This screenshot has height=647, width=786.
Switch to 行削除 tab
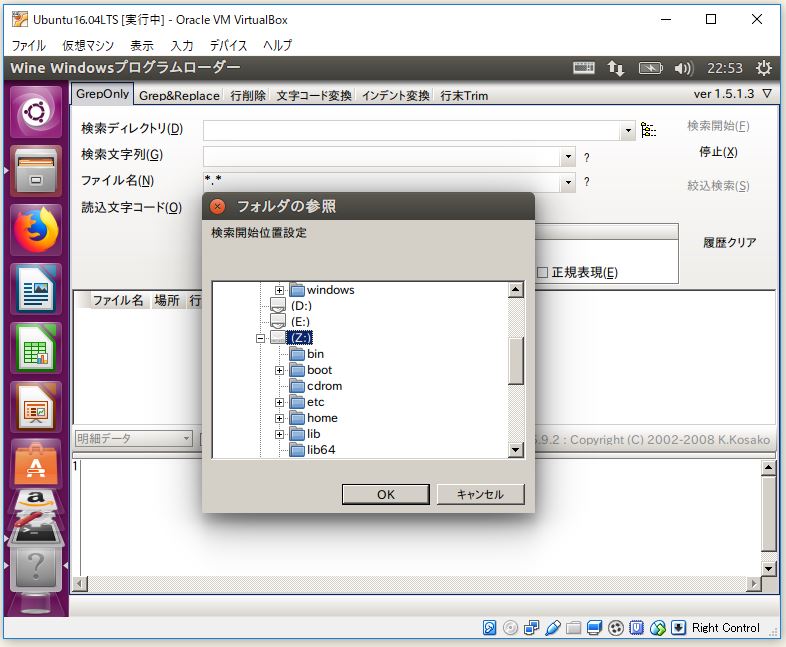pos(248,96)
